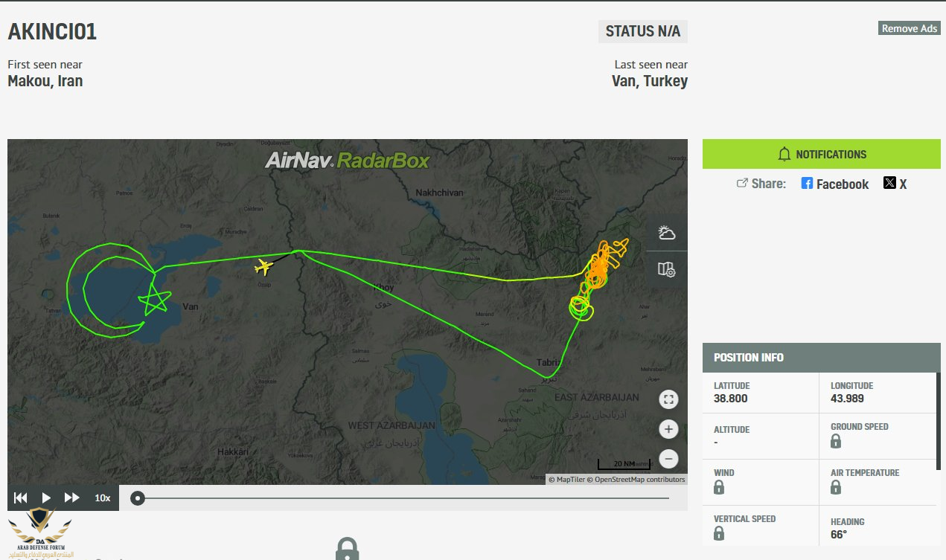
Task: Click the yellow aircraft icon on the map
Action: point(263,265)
